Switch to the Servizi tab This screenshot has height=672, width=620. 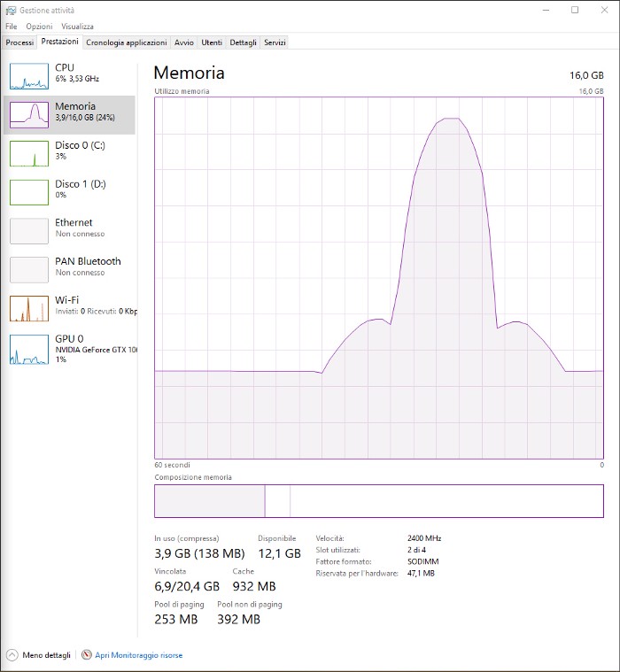point(275,42)
